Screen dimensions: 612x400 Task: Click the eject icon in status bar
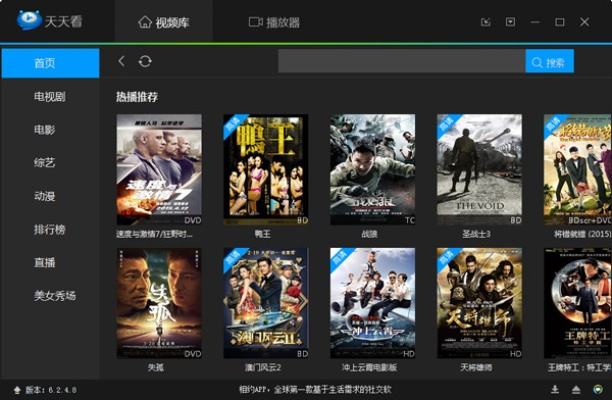click(x=576, y=389)
